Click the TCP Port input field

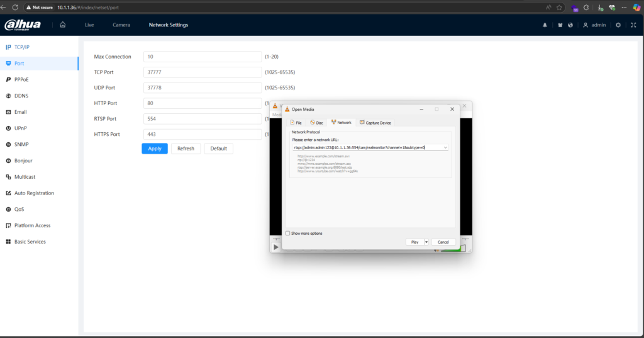tap(203, 72)
